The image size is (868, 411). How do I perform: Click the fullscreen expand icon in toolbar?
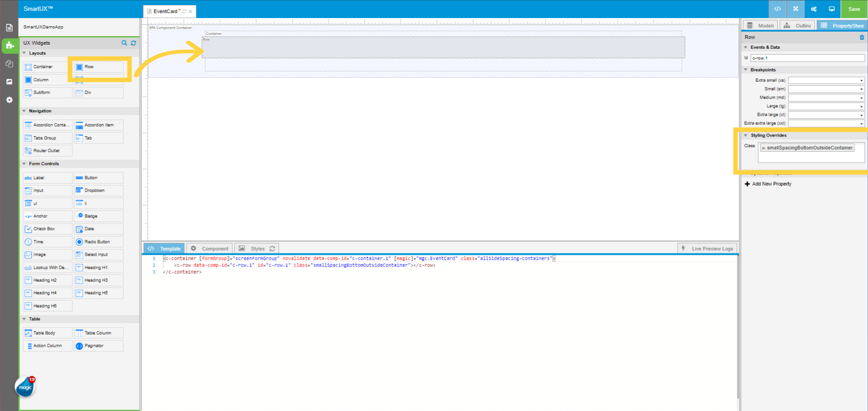pos(795,9)
